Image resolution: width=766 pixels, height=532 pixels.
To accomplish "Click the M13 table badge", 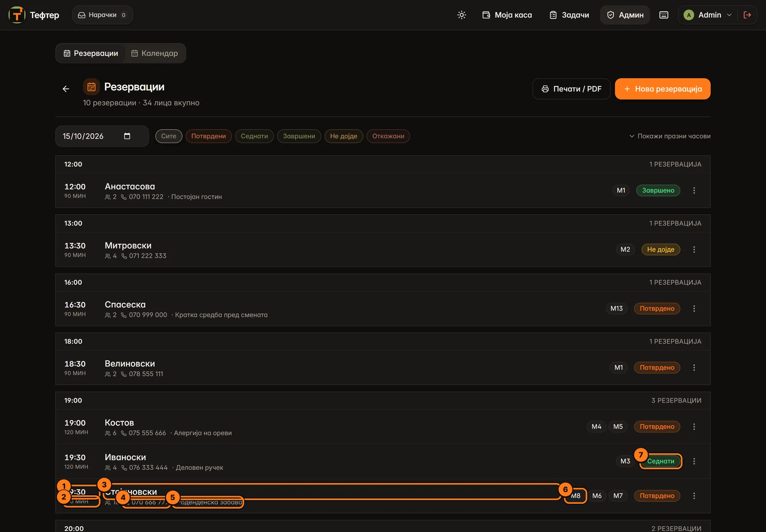I will [616, 308].
